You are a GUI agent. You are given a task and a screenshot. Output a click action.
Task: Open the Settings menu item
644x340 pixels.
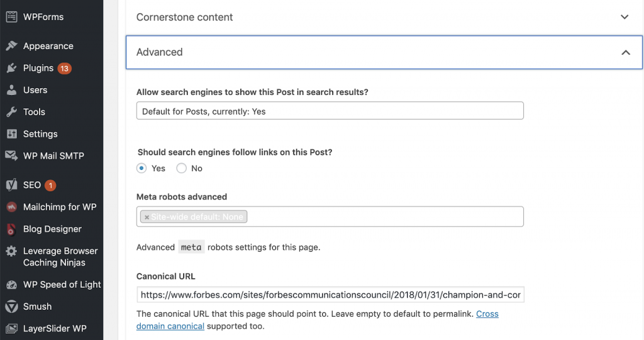(40, 133)
